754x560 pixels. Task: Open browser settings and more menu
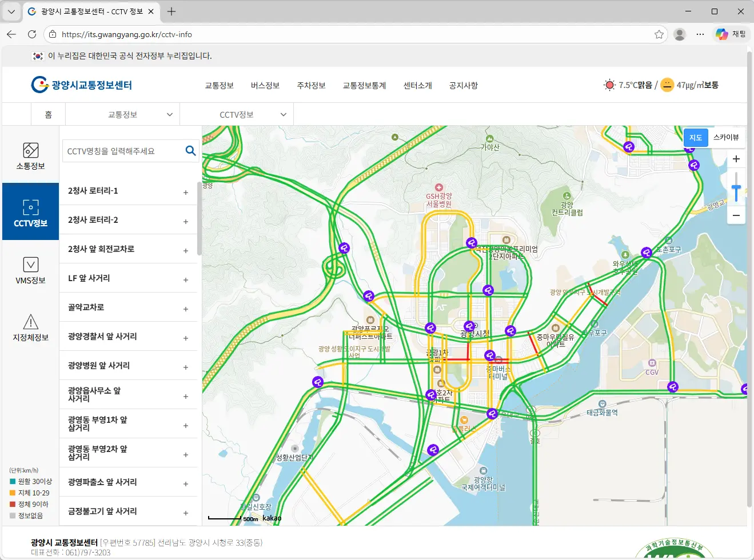click(700, 34)
